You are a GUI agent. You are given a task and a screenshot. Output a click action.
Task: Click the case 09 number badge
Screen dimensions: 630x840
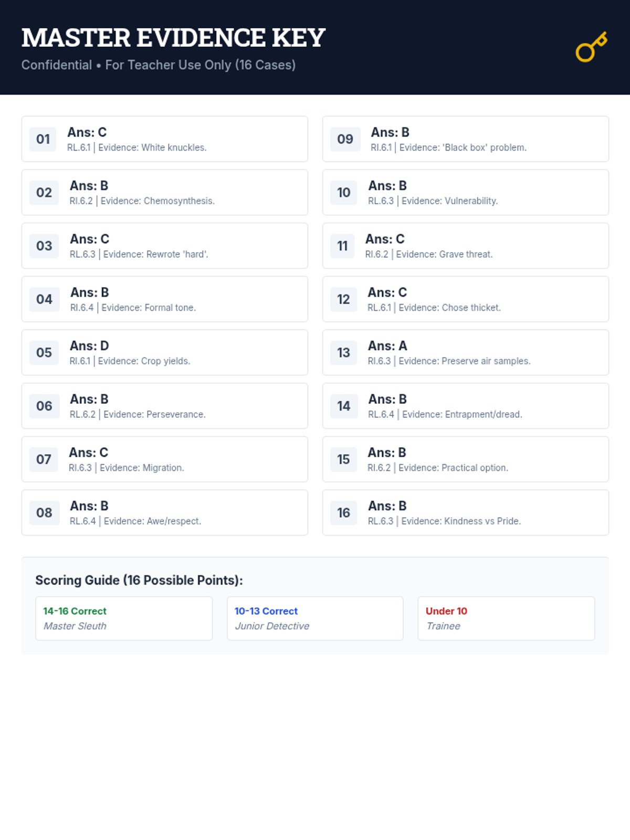345,139
